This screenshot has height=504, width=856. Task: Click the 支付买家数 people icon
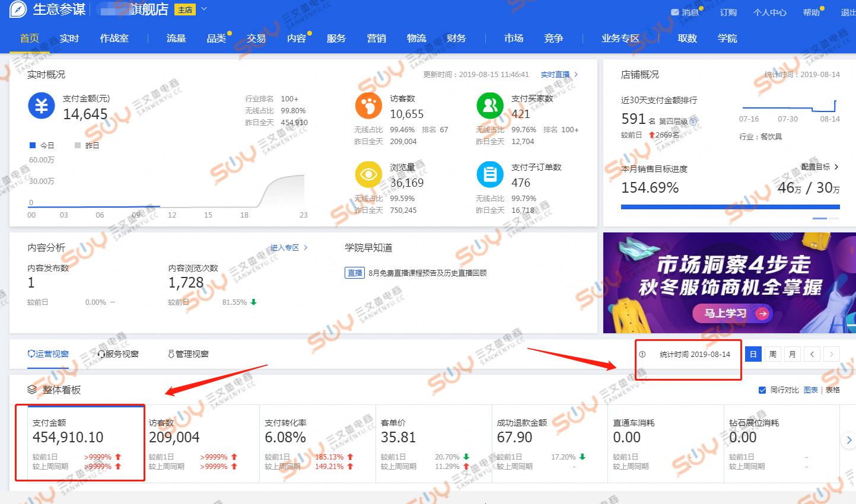490,106
